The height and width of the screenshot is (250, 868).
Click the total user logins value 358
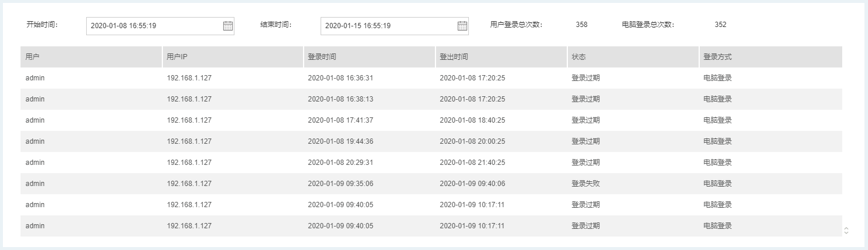(x=581, y=25)
